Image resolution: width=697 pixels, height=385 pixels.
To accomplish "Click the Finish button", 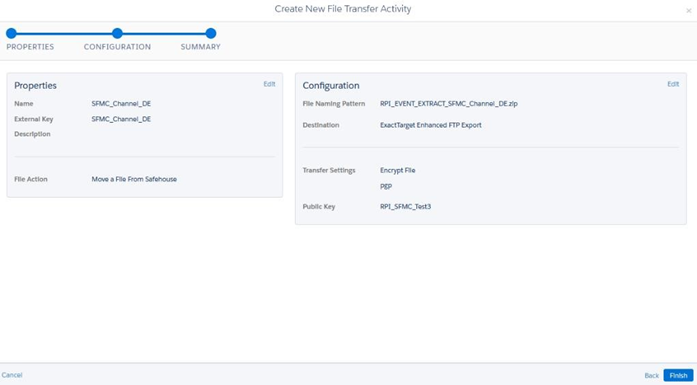I will tap(678, 375).
